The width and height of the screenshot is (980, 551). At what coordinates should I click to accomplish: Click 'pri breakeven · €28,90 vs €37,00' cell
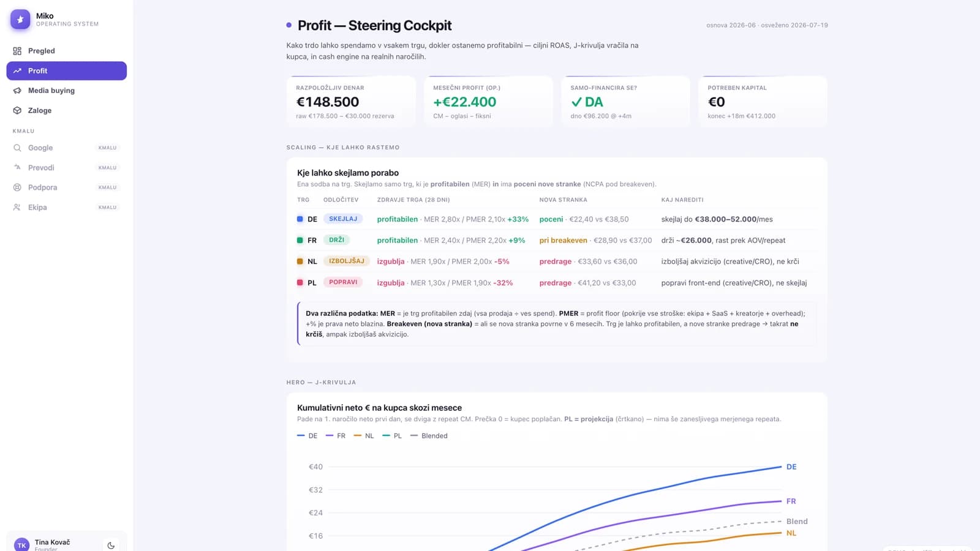596,241
